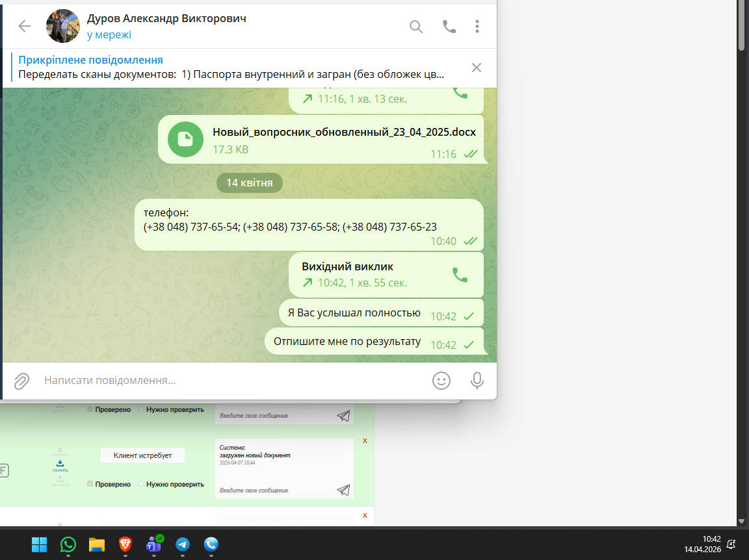Click the ЗАГРУЗИТЬ upload icon below СКАЧАТЬ
The height and width of the screenshot is (560, 749).
(60, 481)
